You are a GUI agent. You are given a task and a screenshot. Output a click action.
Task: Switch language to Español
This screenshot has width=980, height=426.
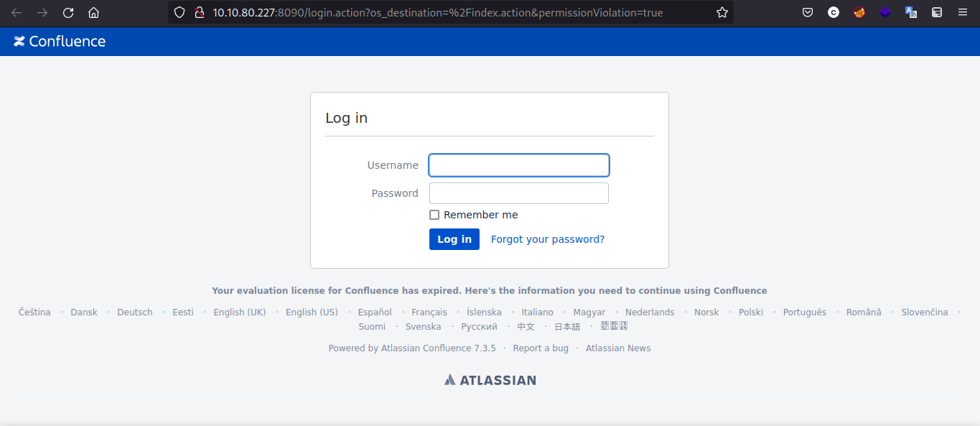[x=375, y=312]
